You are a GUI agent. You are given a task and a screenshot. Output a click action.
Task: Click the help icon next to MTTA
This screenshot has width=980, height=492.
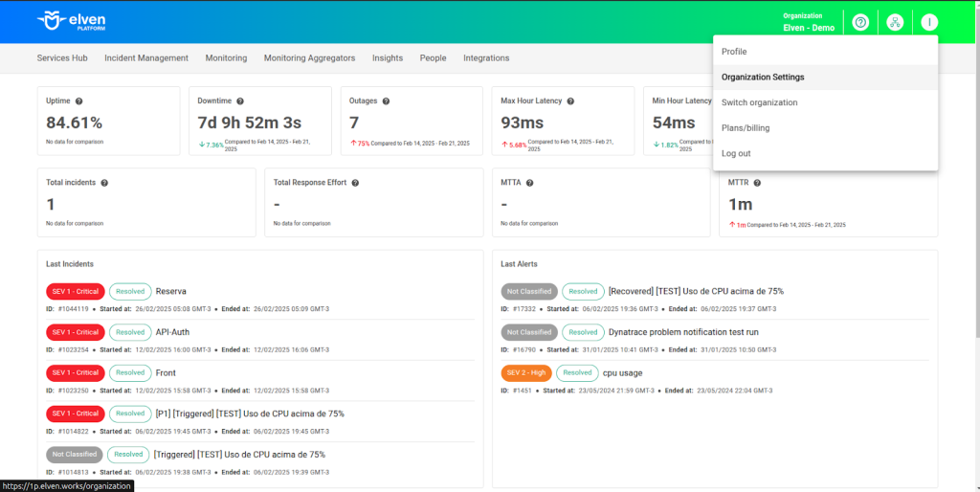pos(528,183)
